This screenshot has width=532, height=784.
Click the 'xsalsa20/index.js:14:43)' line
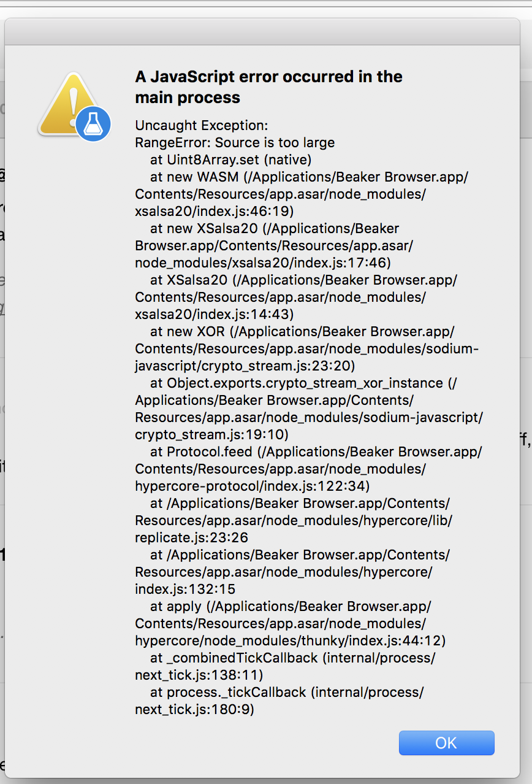point(215,314)
